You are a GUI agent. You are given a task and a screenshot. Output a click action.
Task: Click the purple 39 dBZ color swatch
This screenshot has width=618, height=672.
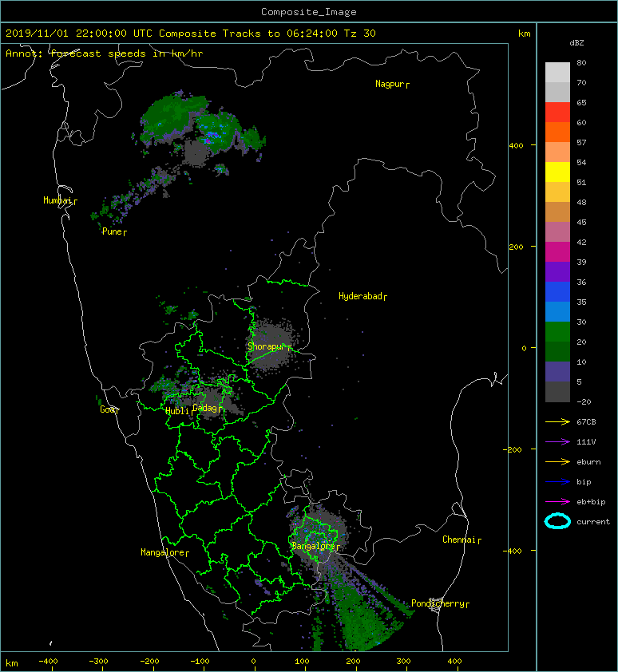point(557,271)
